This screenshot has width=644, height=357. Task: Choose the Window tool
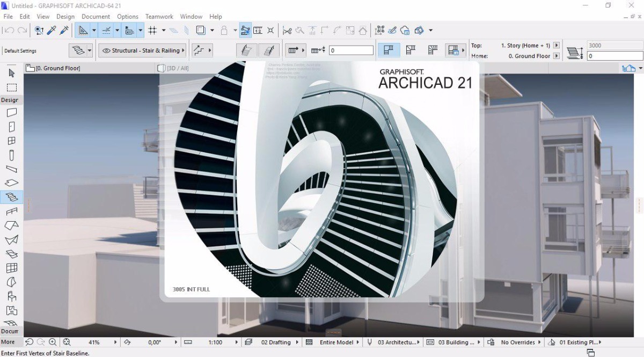[x=12, y=141]
